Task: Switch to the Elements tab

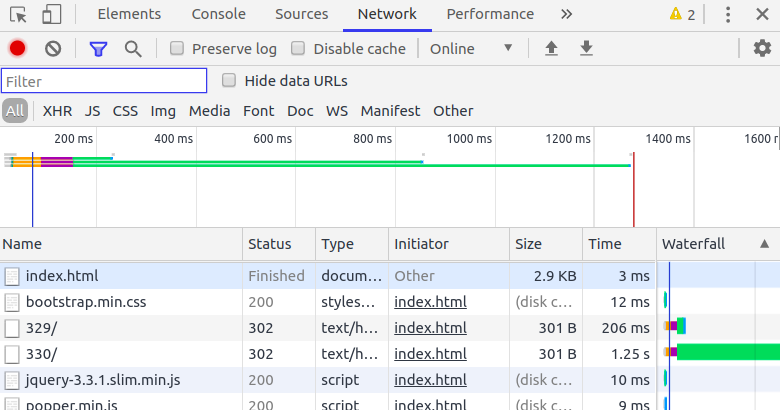Action: [129, 14]
